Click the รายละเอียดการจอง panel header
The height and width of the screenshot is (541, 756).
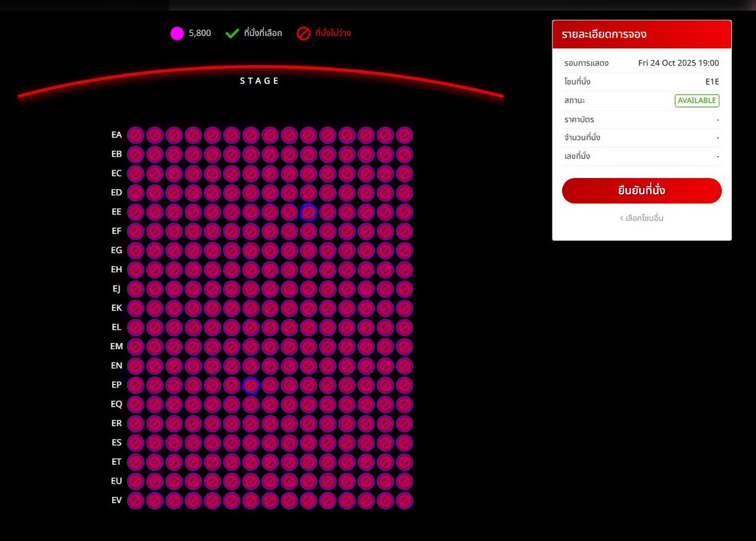coord(641,34)
